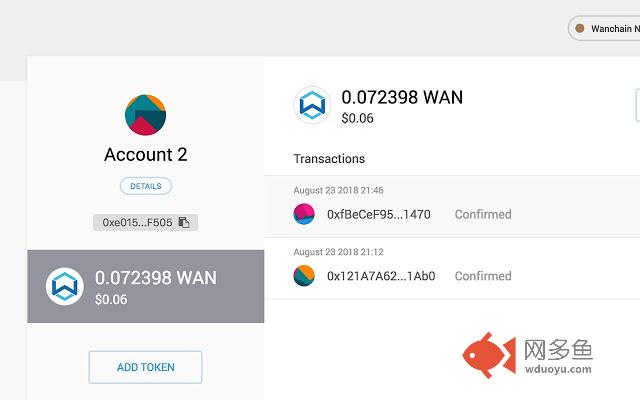Click the ADD TOKEN button

pyautogui.click(x=145, y=367)
